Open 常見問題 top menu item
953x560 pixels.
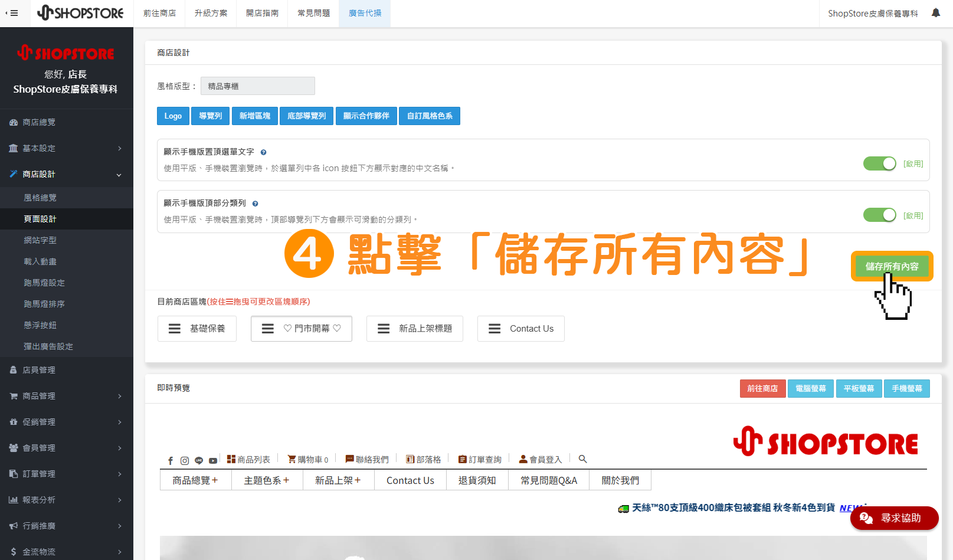(x=313, y=13)
